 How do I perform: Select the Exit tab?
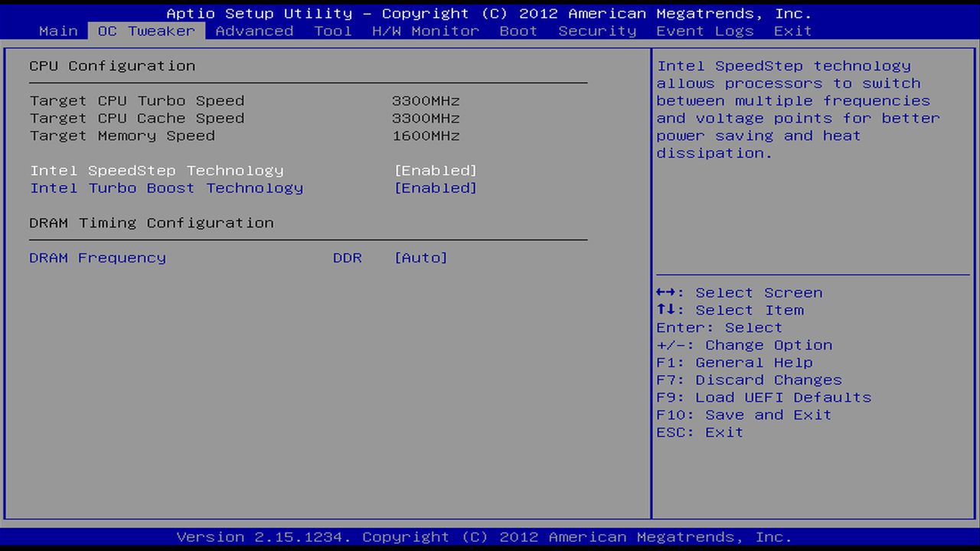[792, 31]
